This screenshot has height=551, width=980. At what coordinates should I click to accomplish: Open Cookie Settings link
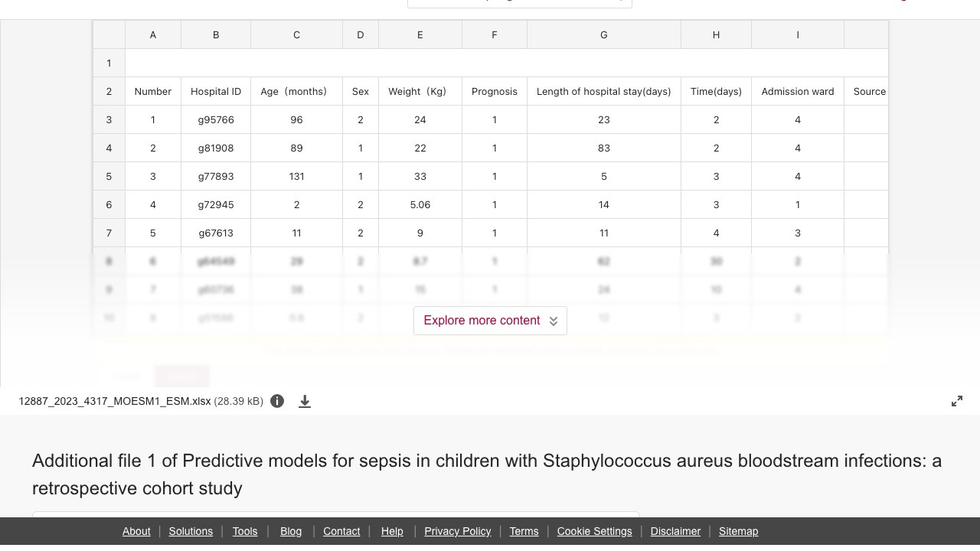click(594, 531)
